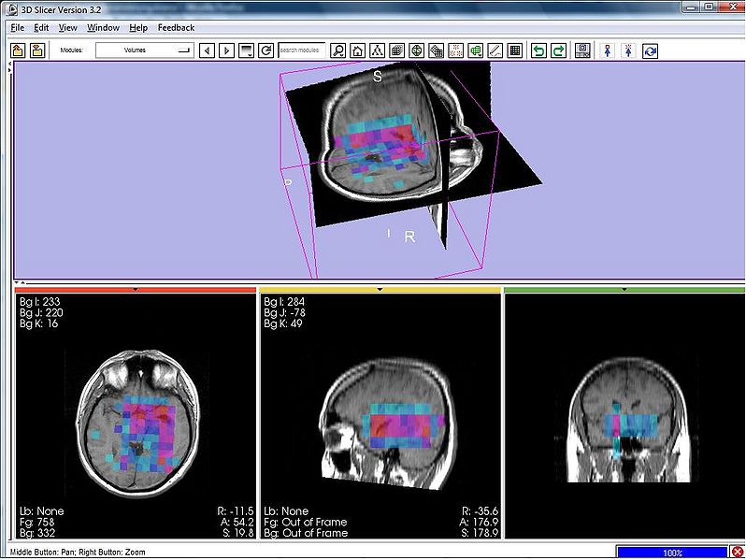
Task: Click the search modules magnifier icon
Action: click(338, 50)
